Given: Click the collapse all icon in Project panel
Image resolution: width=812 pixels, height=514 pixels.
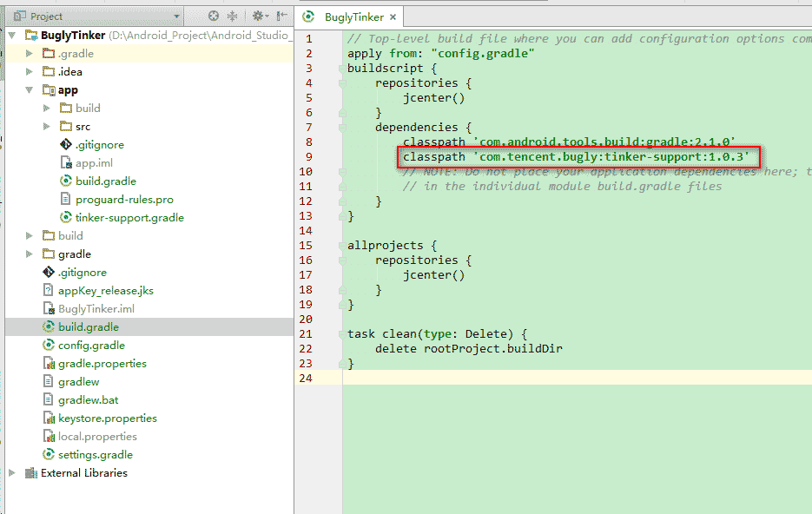Looking at the screenshot, I should tap(233, 16).
